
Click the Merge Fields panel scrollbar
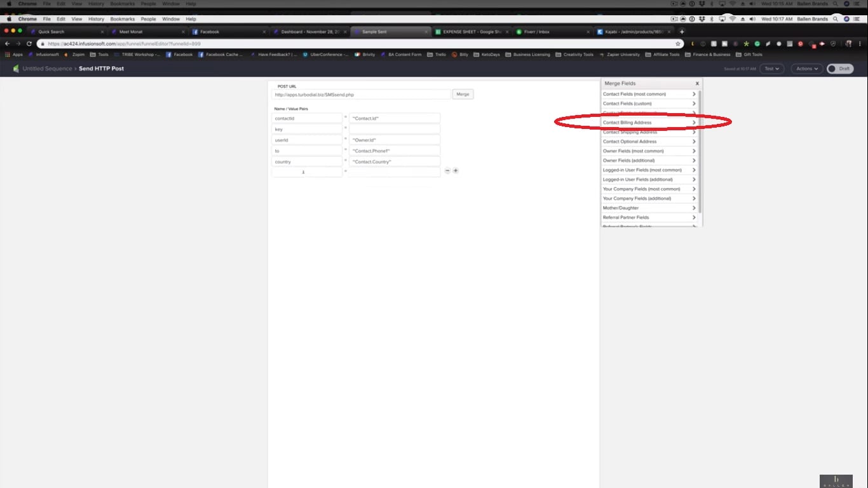coord(700,152)
